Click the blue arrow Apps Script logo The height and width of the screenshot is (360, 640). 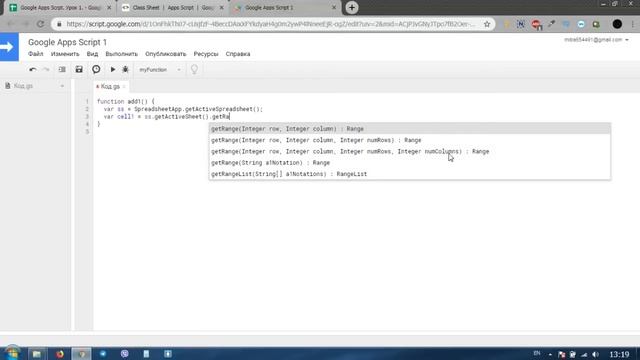[9, 47]
